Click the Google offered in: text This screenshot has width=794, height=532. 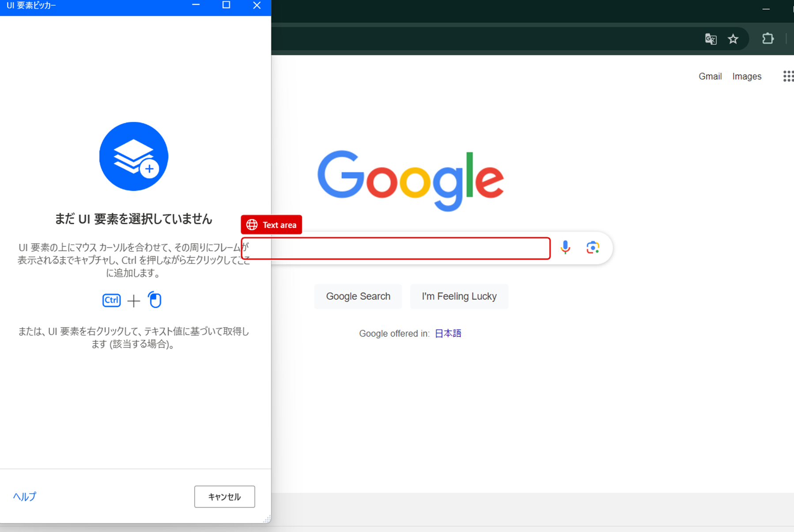click(x=394, y=334)
